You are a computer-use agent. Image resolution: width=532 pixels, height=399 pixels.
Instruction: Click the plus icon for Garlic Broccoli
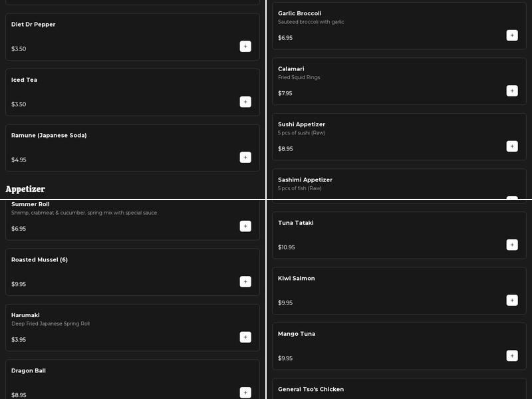click(512, 35)
